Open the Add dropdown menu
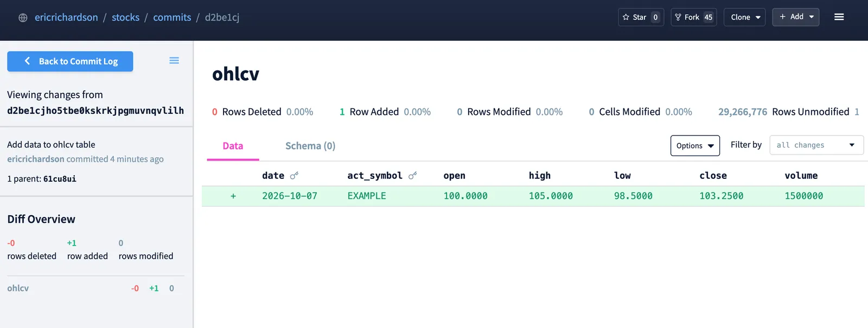868x328 pixels. 796,17
